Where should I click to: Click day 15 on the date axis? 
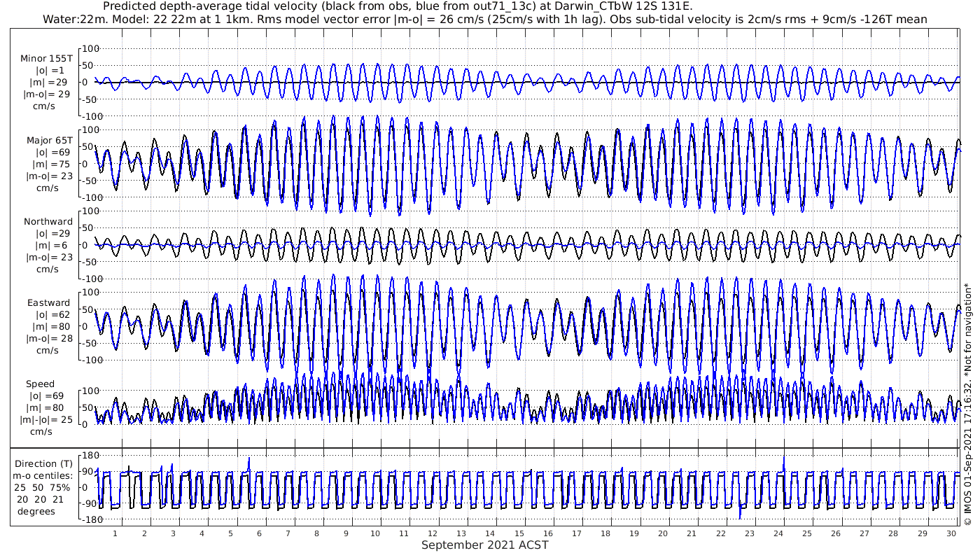[519, 533]
